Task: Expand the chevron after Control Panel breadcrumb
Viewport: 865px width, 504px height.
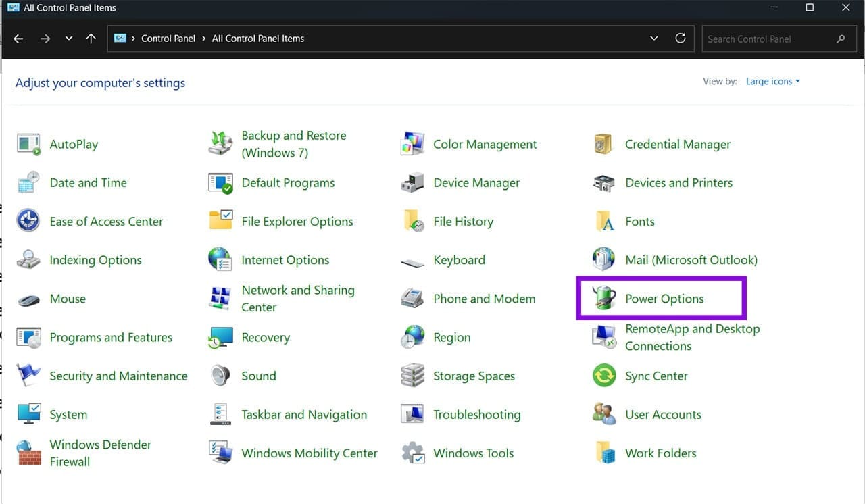Action: [x=203, y=39]
